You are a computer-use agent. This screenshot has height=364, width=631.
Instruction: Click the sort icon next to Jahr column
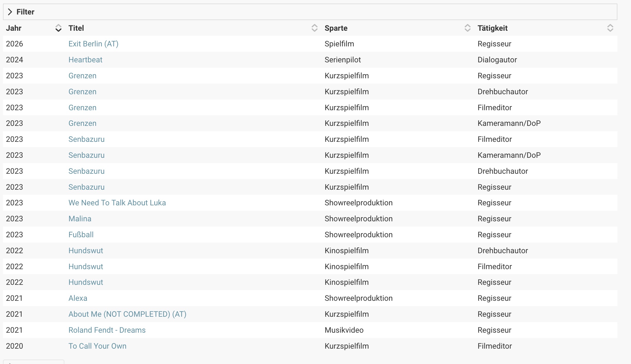click(x=58, y=28)
